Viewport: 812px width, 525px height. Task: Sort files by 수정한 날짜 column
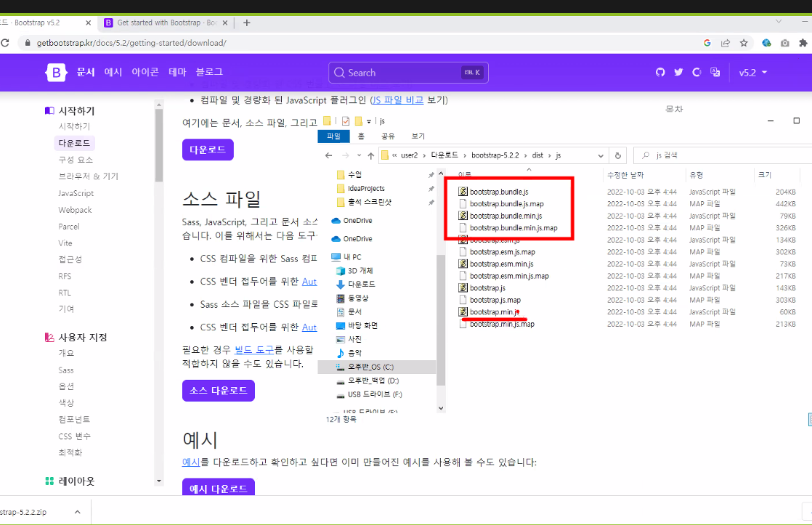tap(625, 175)
